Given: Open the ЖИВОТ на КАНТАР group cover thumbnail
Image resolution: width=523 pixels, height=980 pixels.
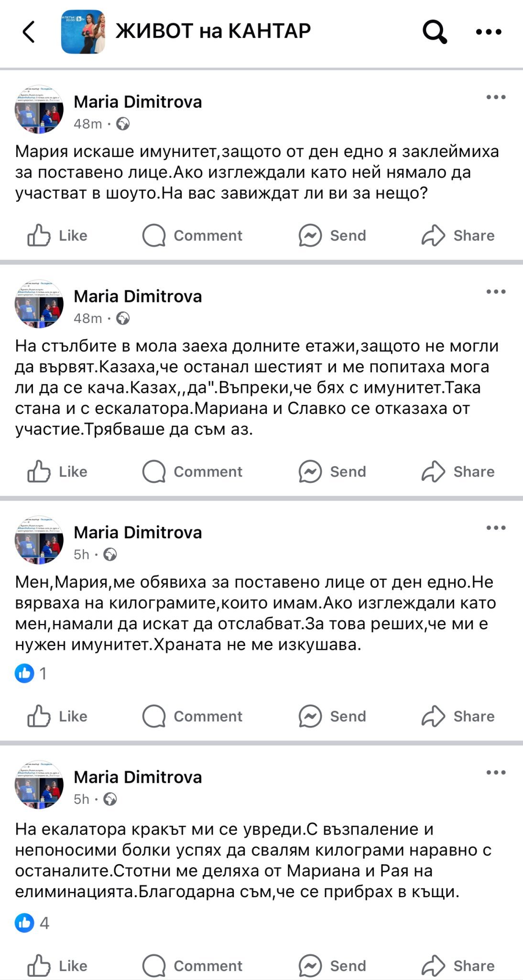Looking at the screenshot, I should coord(83,32).
